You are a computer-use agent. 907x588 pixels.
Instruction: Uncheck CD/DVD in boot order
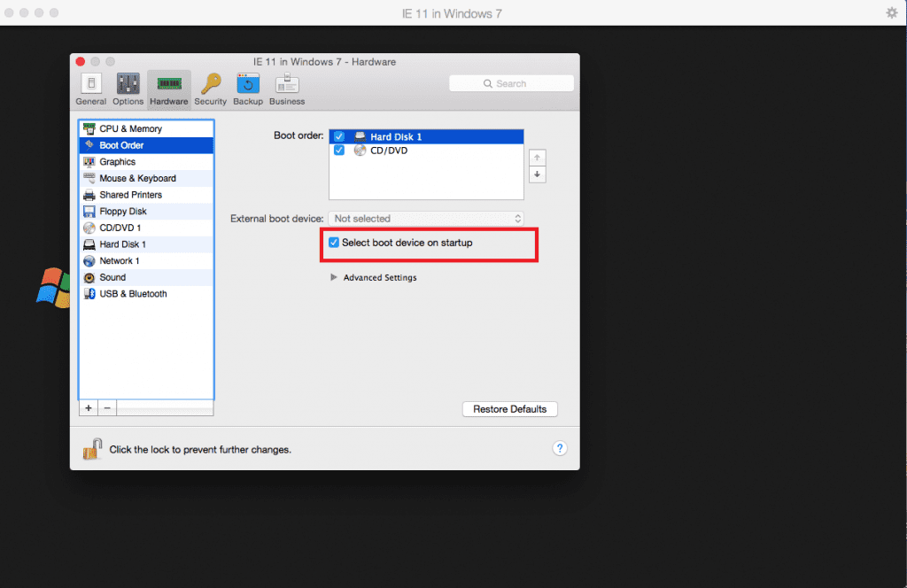click(339, 151)
